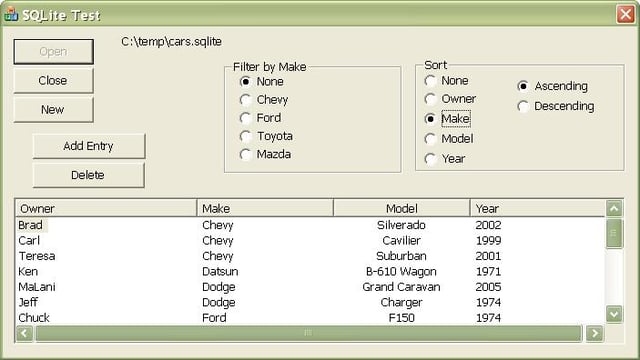Click the year 1999 cell
Image resolution: width=640 pixels, height=360 pixels.
[x=488, y=240]
